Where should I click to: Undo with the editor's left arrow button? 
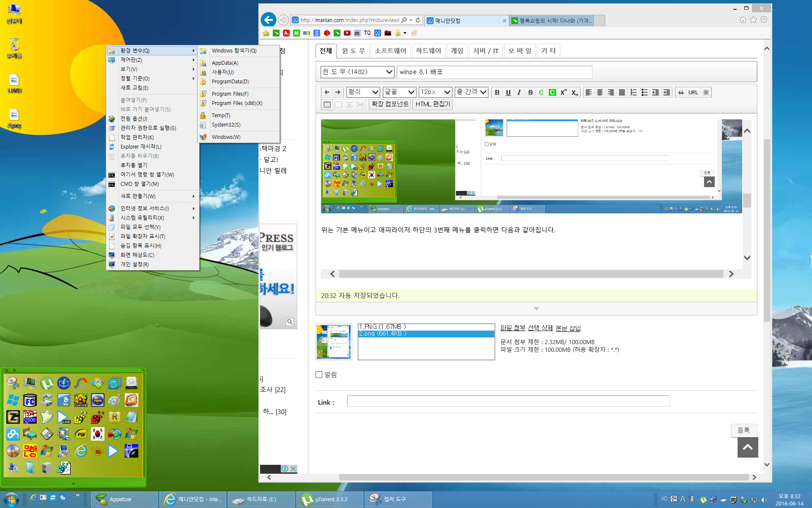[x=326, y=92]
